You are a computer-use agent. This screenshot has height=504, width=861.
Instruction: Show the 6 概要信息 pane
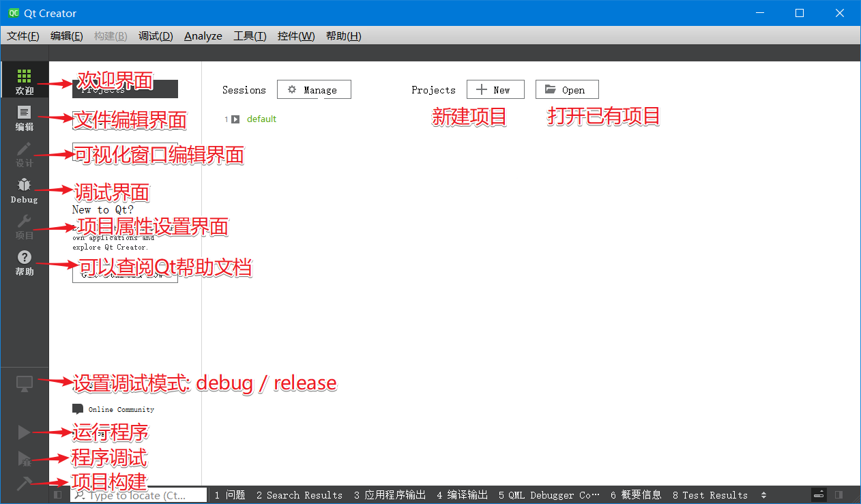click(636, 495)
